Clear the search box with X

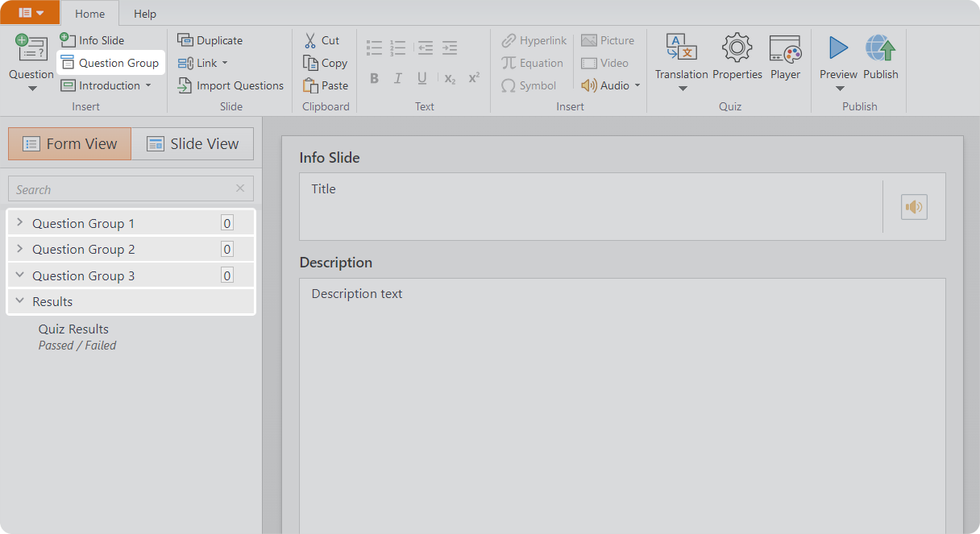click(x=240, y=188)
